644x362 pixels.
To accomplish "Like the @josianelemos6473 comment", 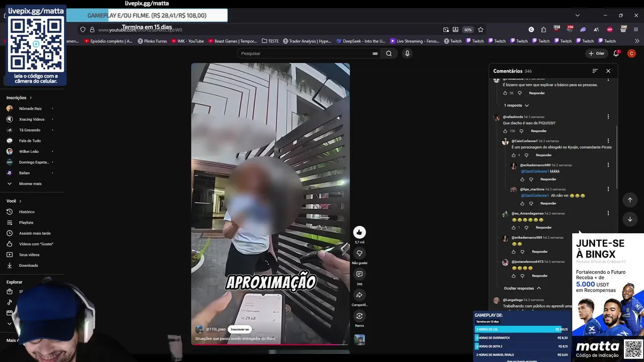I will click(514, 276).
